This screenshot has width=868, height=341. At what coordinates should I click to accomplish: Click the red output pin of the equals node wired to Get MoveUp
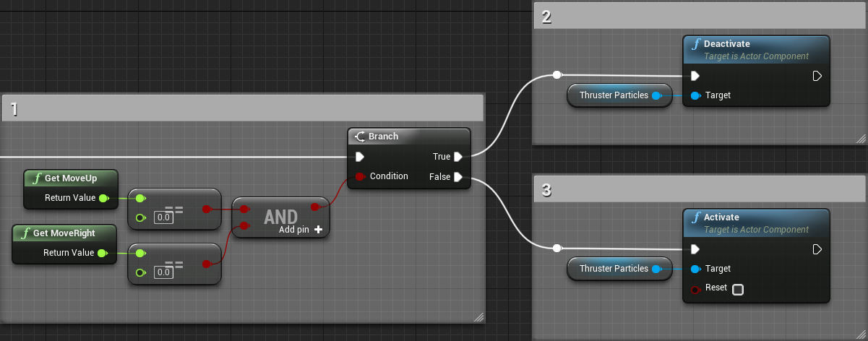[x=206, y=210]
